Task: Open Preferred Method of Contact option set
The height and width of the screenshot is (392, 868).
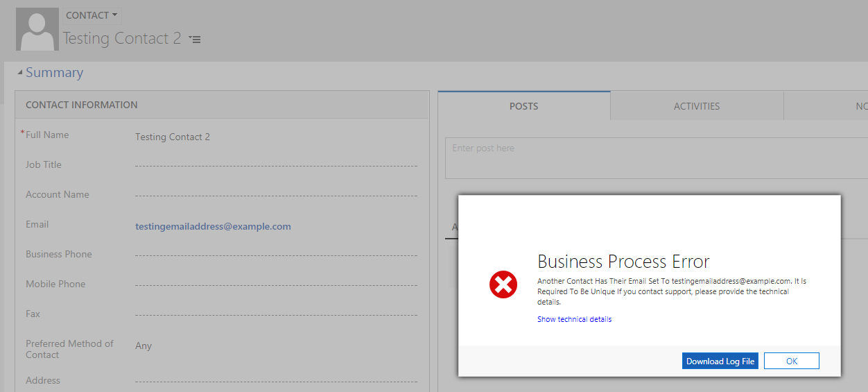Action: point(276,346)
